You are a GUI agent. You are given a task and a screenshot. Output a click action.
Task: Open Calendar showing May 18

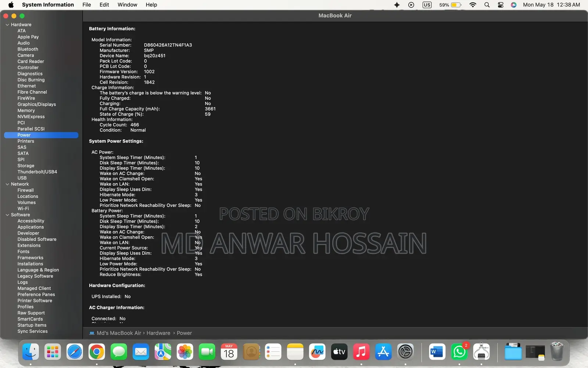coord(229,352)
